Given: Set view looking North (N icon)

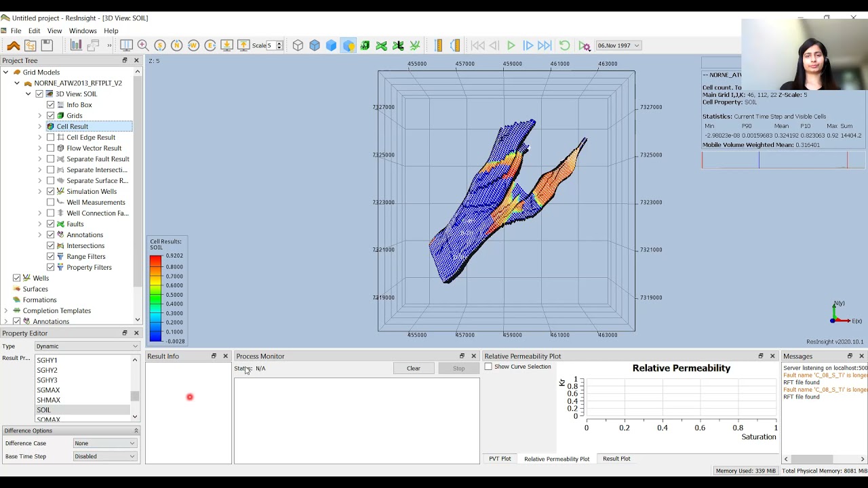Looking at the screenshot, I should [x=176, y=45].
